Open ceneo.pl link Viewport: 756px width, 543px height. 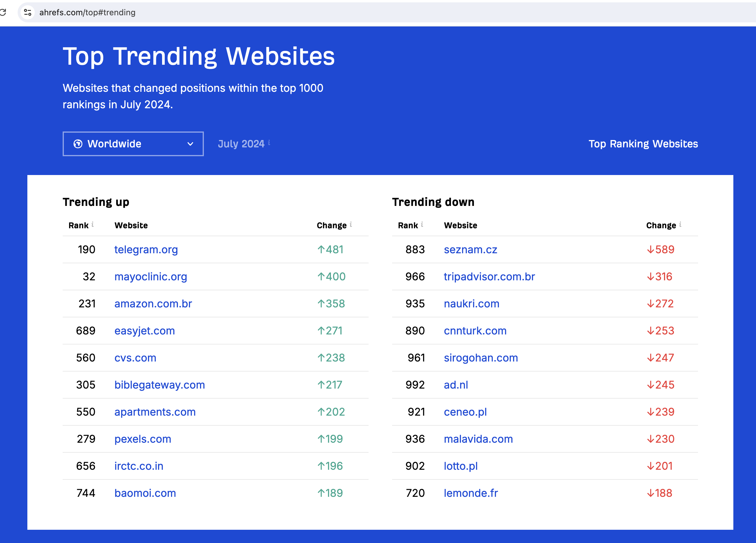pos(465,412)
